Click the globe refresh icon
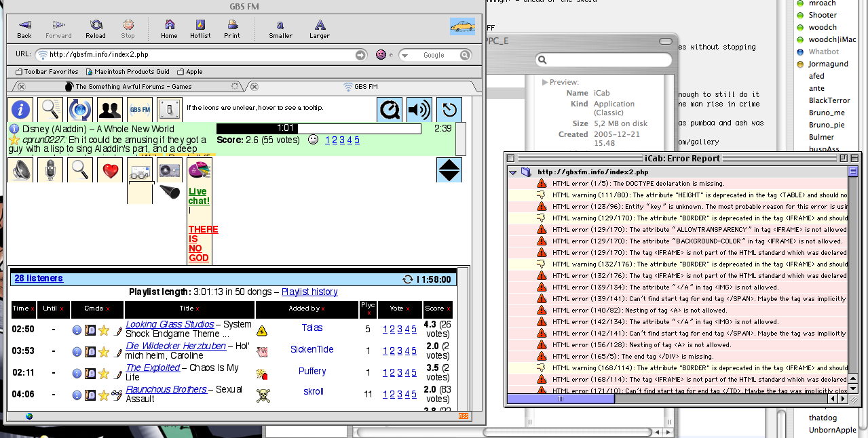 click(80, 109)
